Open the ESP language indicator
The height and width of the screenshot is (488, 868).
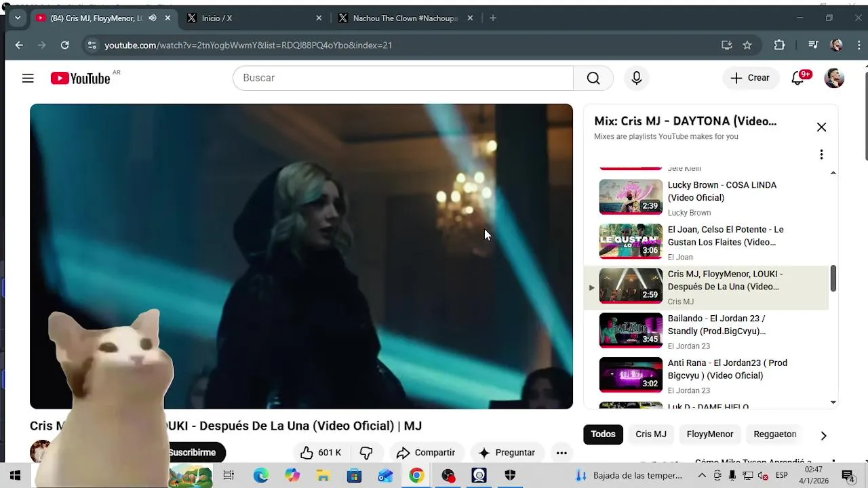(781, 475)
